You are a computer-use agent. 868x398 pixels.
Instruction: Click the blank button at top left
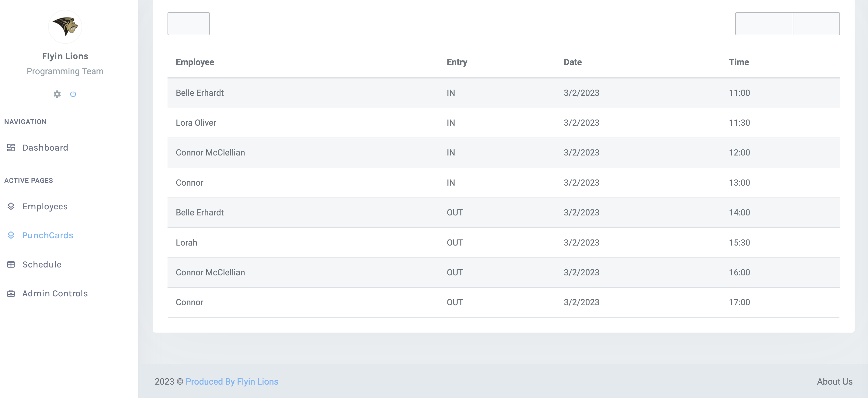(x=188, y=23)
